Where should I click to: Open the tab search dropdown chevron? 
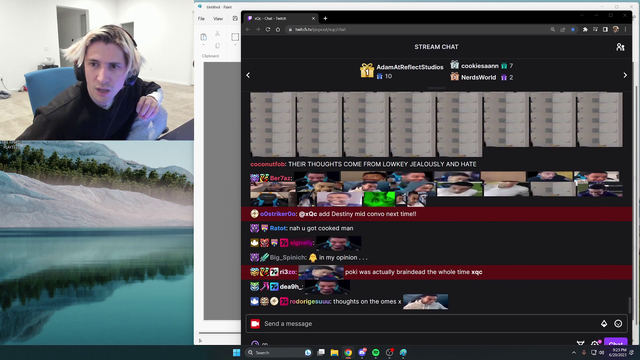pyautogui.click(x=582, y=16)
